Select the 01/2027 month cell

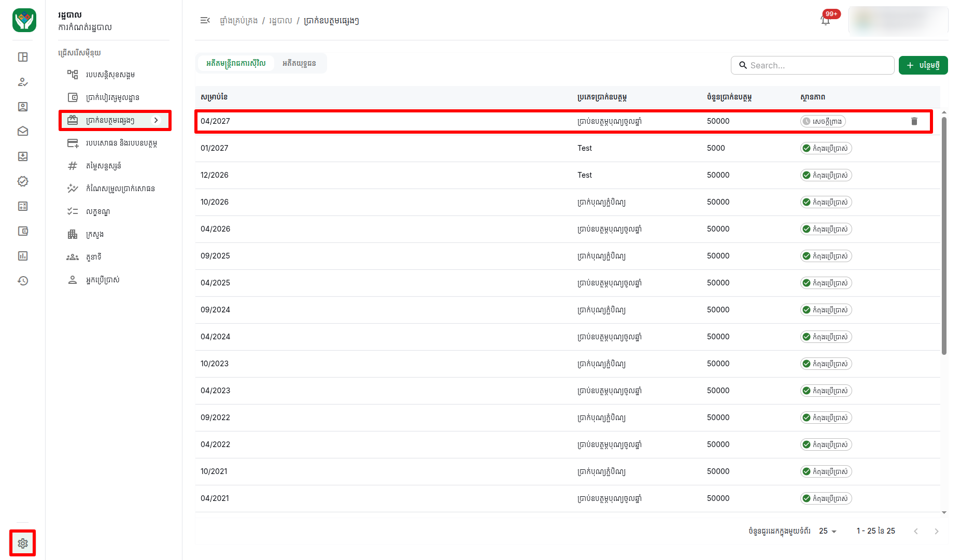(x=215, y=148)
